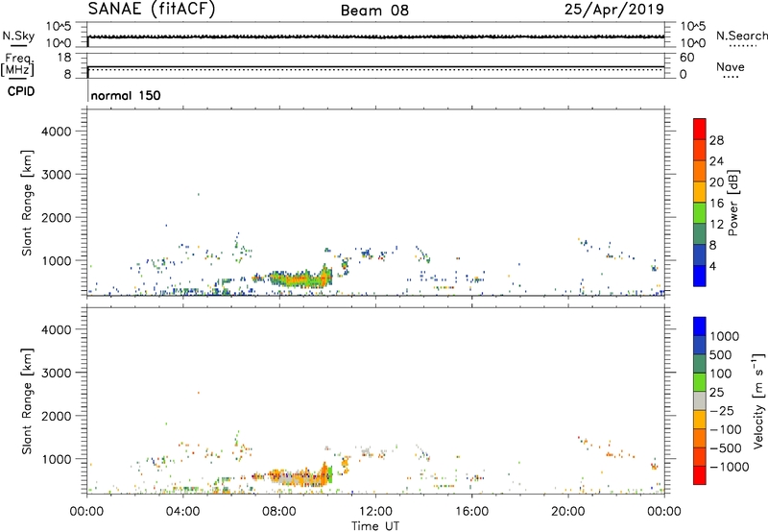Click the '60' Nave axis tick

(686, 58)
